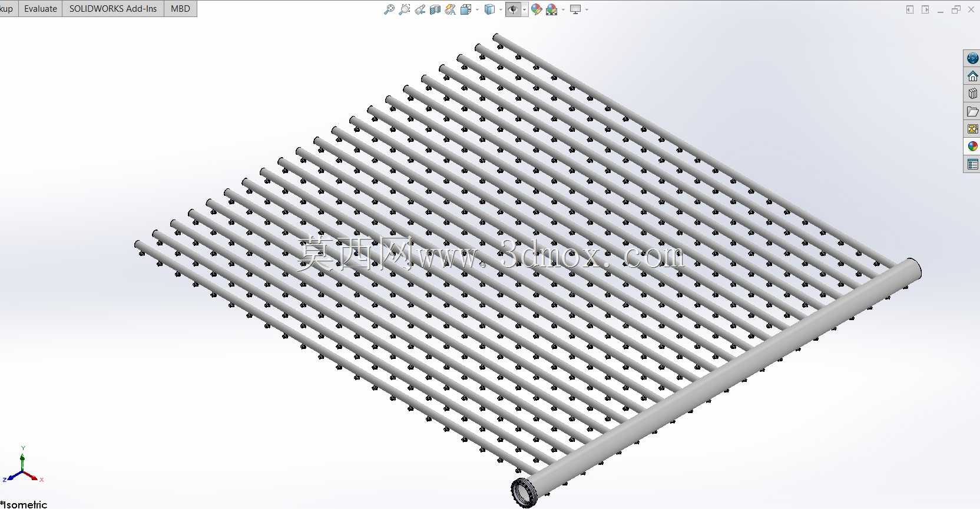This screenshot has height=509, width=980.
Task: Open the Edit Appearance icon
Action: pos(537,9)
